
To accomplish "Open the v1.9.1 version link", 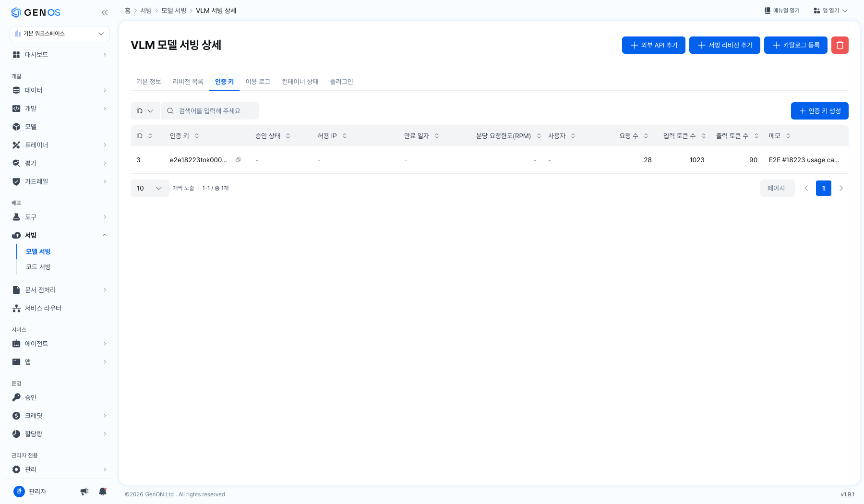I will (847, 494).
